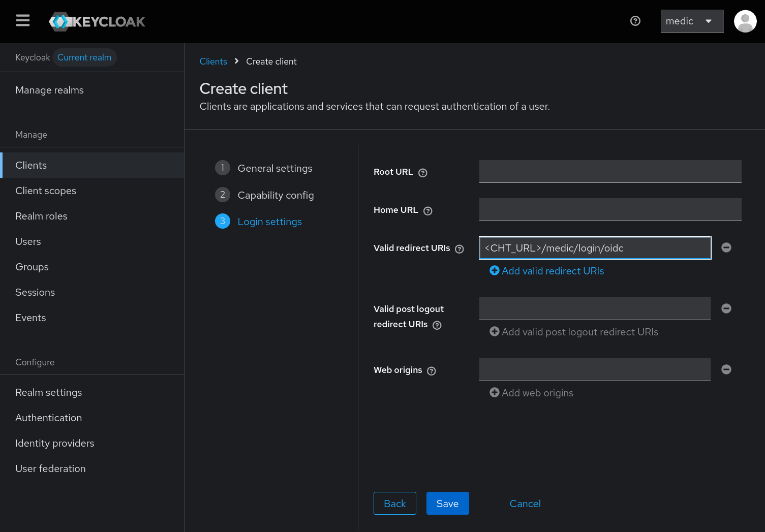Click the Web origins input
This screenshot has width=765, height=532.
[595, 370]
